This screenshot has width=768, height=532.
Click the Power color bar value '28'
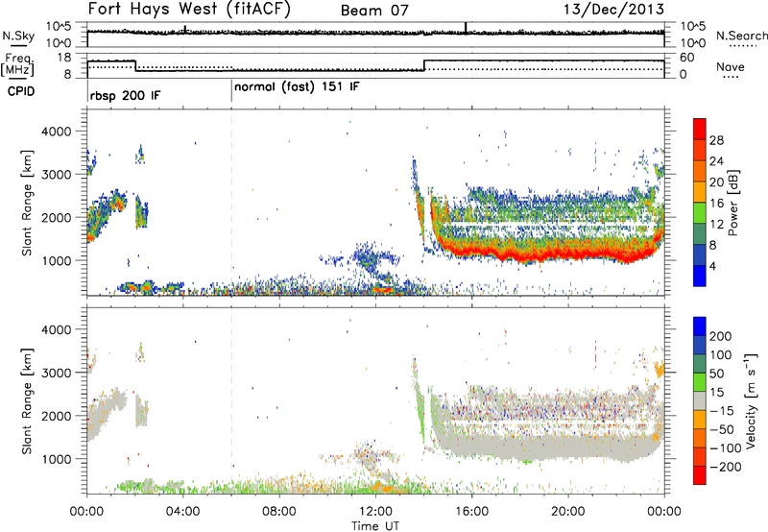(x=716, y=140)
